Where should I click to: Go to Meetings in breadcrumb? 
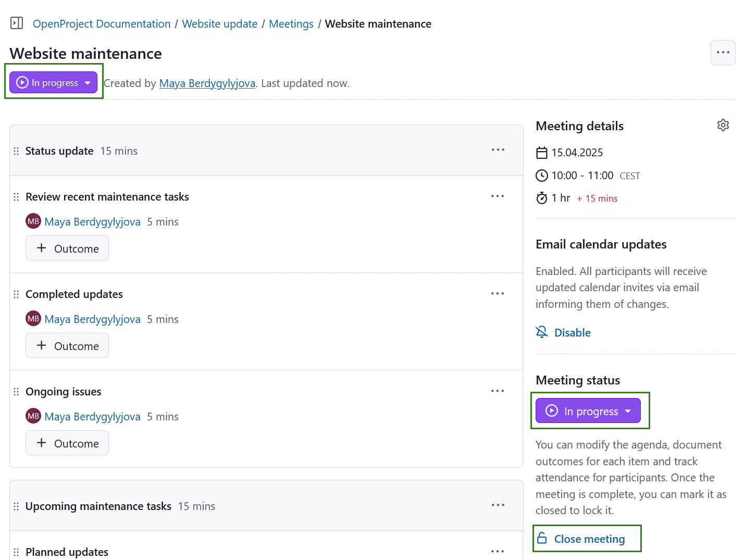pyautogui.click(x=291, y=24)
